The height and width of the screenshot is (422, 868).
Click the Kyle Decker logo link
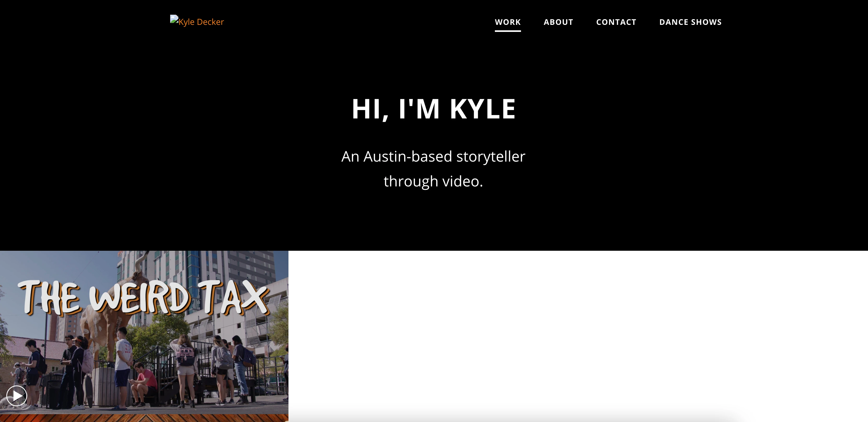[197, 22]
